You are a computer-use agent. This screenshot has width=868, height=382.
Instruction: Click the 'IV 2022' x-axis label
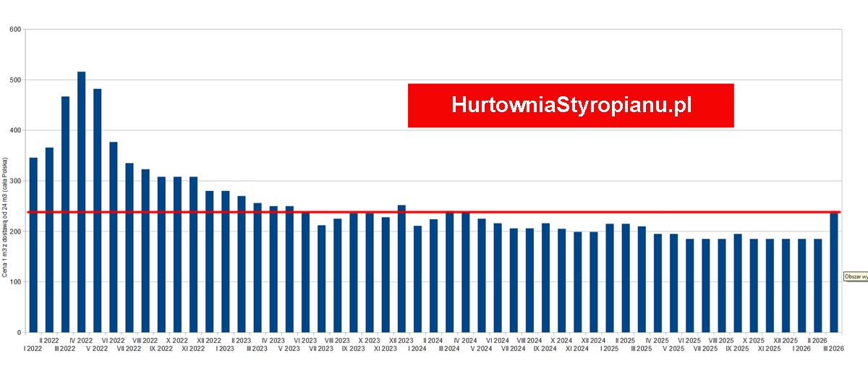[81, 340]
